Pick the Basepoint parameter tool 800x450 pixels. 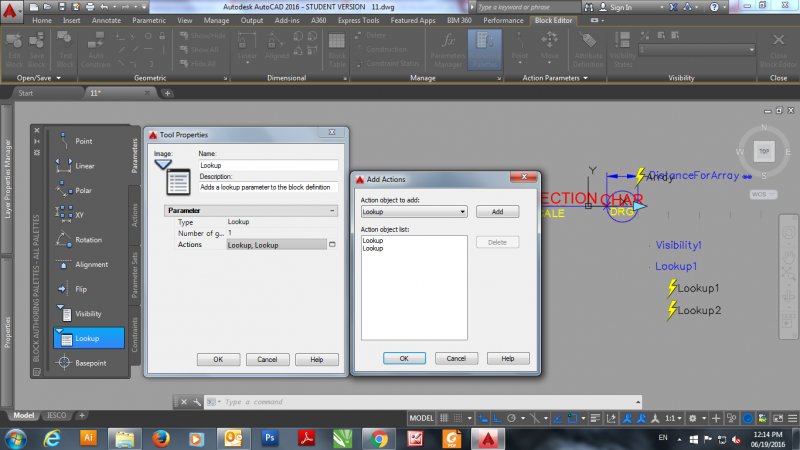pos(90,362)
